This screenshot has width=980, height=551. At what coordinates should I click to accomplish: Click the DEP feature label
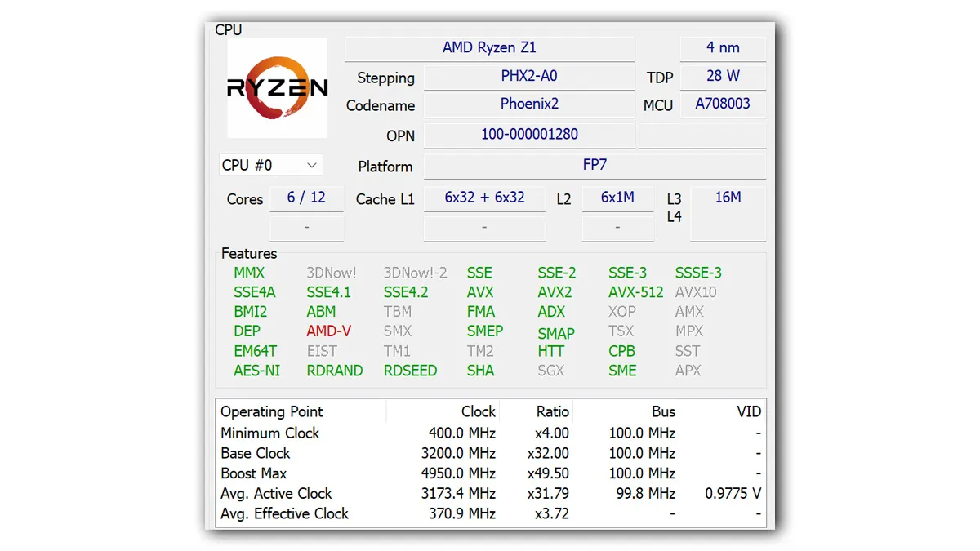(247, 331)
